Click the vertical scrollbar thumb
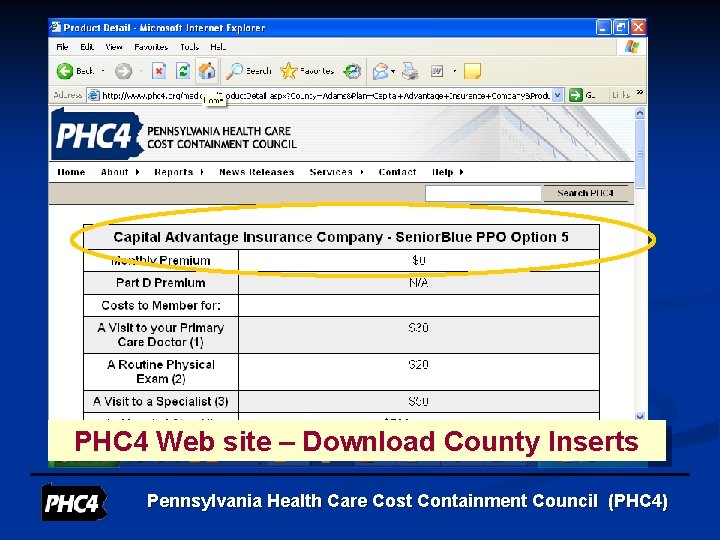The width and height of the screenshot is (720, 540). [640, 154]
